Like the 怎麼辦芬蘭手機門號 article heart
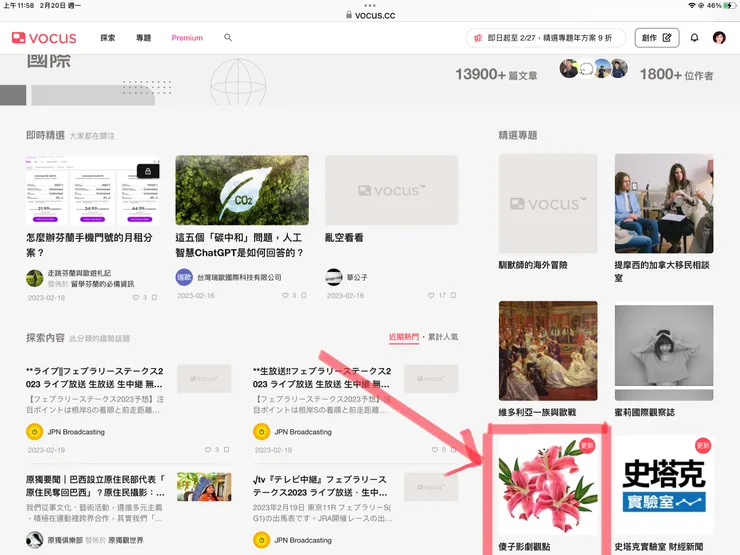 click(x=136, y=297)
